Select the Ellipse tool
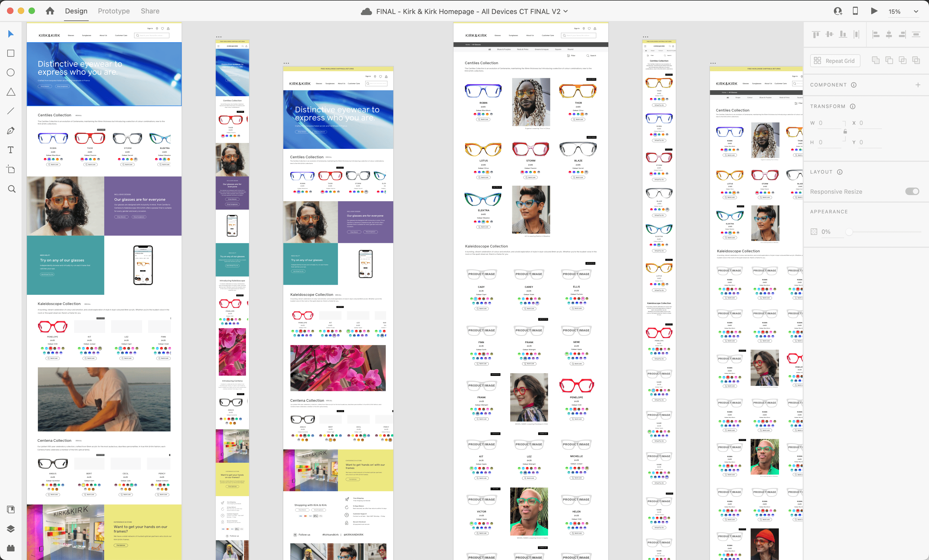This screenshot has height=560, width=929. [11, 72]
